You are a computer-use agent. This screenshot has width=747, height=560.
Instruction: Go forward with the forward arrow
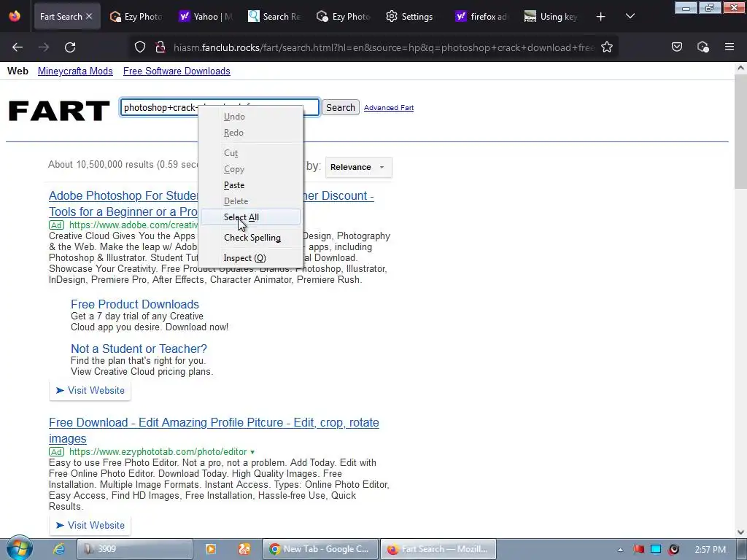pos(44,47)
